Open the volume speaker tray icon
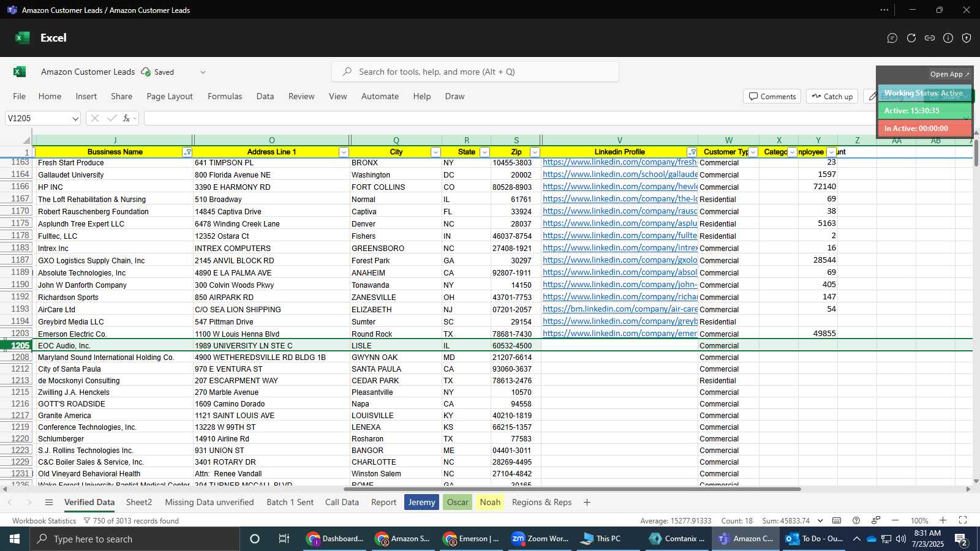The image size is (980, 551). click(900, 539)
